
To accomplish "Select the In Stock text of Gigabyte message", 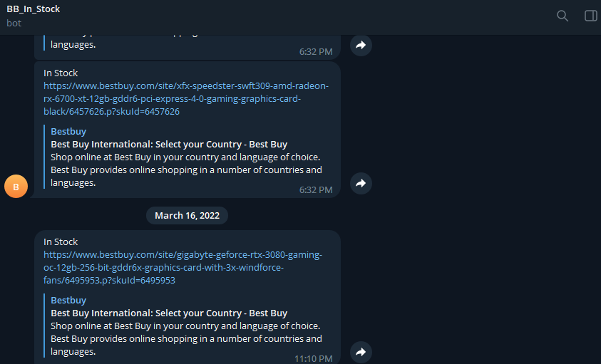I will (61, 241).
